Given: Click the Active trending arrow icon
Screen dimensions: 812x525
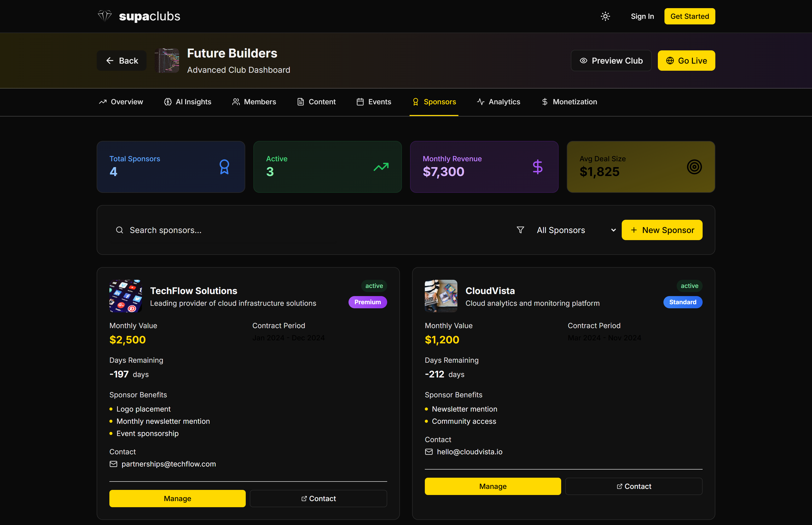Looking at the screenshot, I should coord(381,167).
